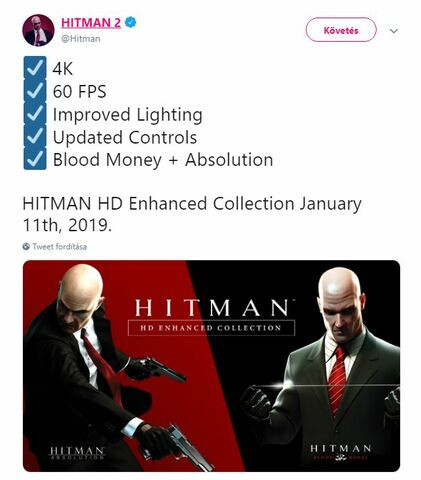
Task: Open the HD Enhanced Collection image
Action: (211, 366)
